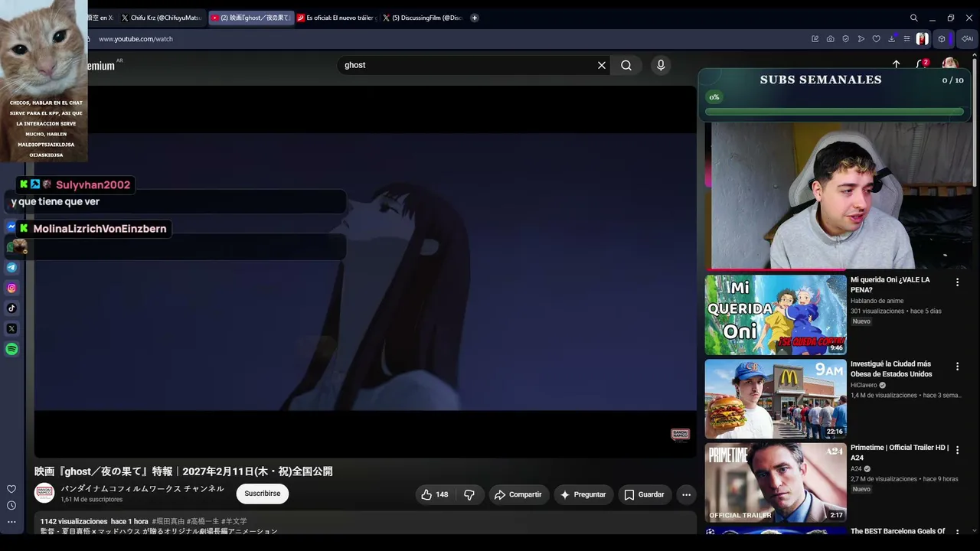Open the extensions cube icon
Image resolution: width=980 pixels, height=551 pixels.
[942, 39]
